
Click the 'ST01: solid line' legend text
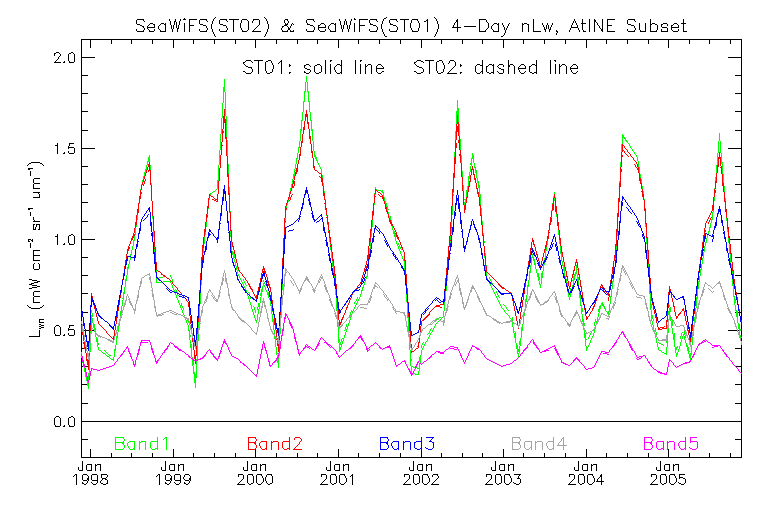313,68
